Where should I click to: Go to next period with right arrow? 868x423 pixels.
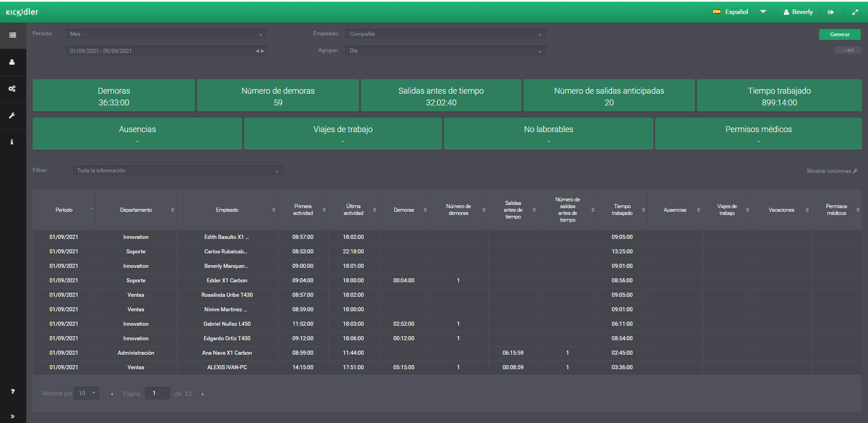coord(262,51)
